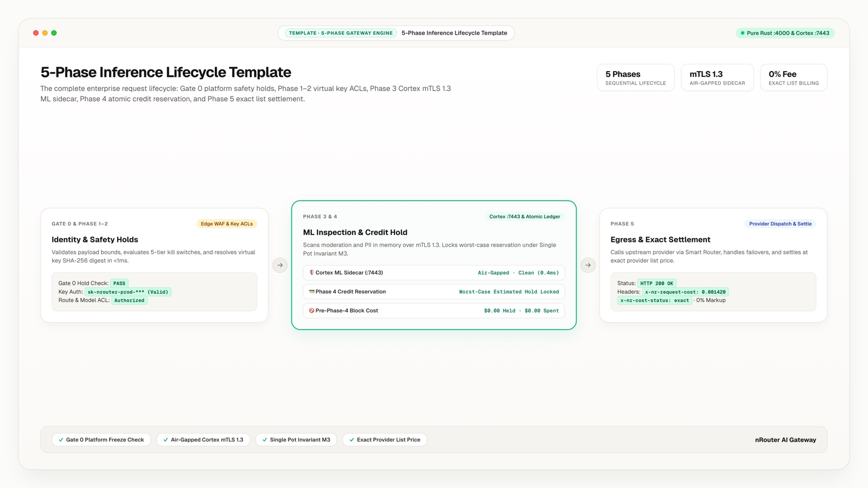Click the 5-Phase Inference Lifecycle Template page heading
This screenshot has height=488, width=868.
(x=166, y=72)
